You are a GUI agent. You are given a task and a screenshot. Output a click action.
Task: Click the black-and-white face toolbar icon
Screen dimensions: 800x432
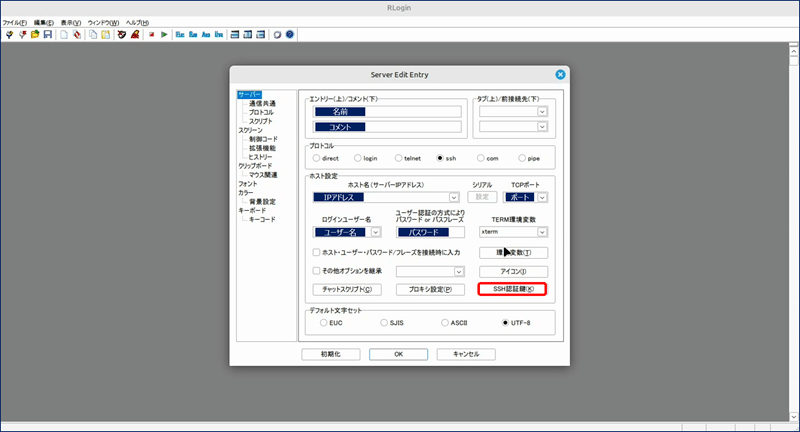pos(121,35)
